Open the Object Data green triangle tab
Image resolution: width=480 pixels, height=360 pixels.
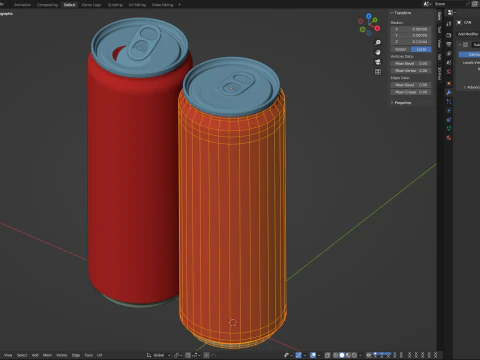click(449, 128)
